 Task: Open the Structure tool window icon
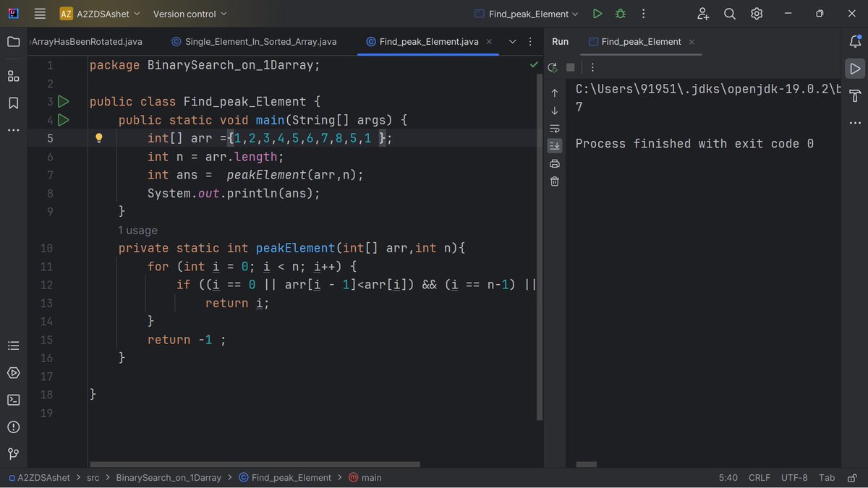pyautogui.click(x=13, y=76)
